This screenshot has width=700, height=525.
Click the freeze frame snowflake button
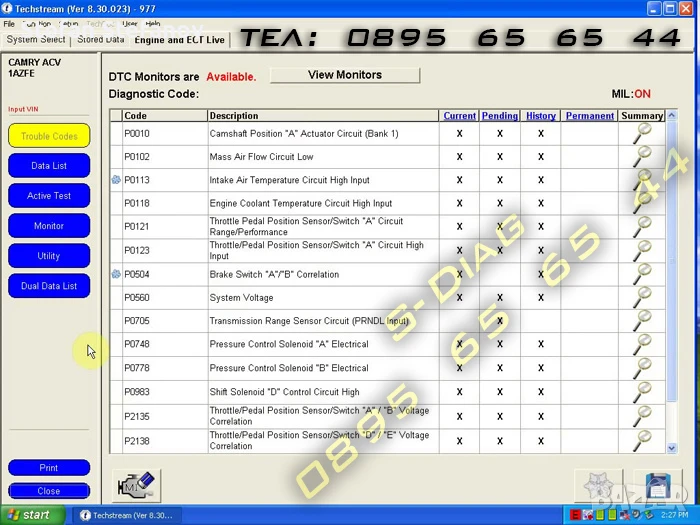tap(598, 485)
